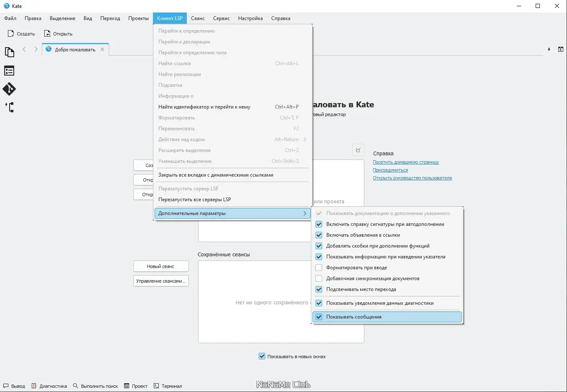The image size is (567, 392).
Task: Open the 'Присоединиться' link
Action: coord(391,170)
